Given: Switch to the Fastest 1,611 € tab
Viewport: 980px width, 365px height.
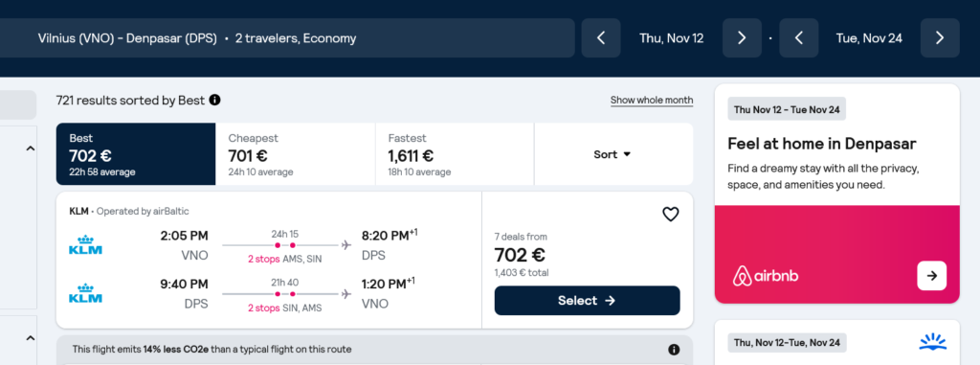Looking at the screenshot, I should 455,154.
